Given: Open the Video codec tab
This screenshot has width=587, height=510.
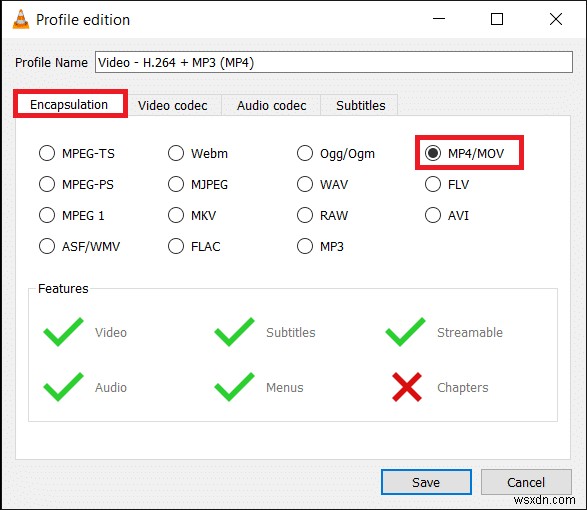Looking at the screenshot, I should pos(173,106).
